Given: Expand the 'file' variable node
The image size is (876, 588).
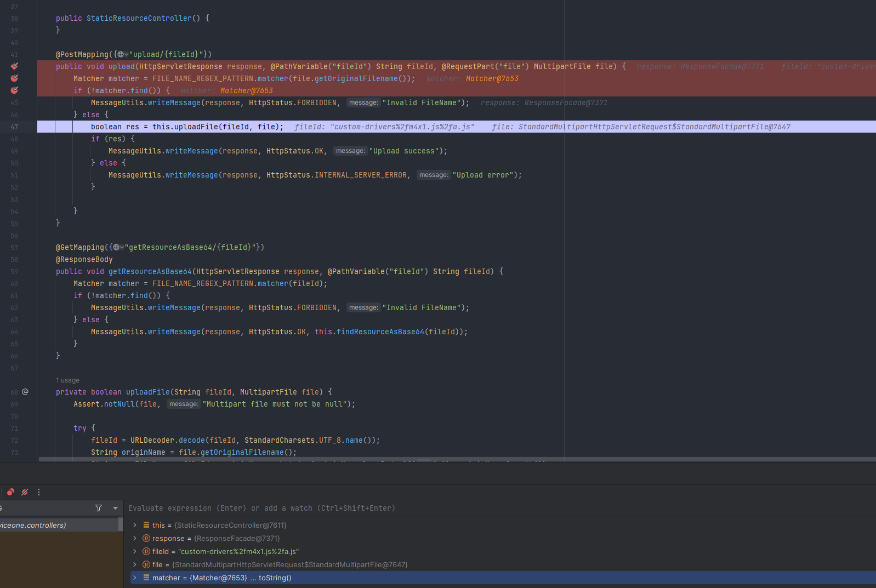Looking at the screenshot, I should [135, 564].
